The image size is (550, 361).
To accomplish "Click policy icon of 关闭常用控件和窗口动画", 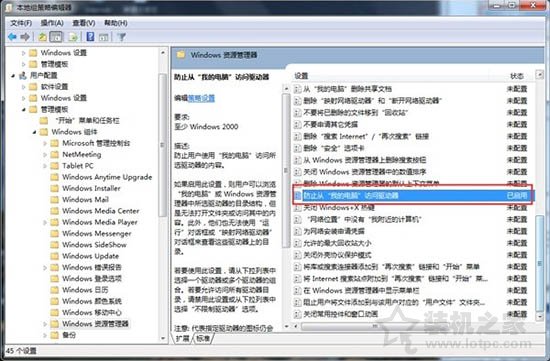I will point(297,314).
